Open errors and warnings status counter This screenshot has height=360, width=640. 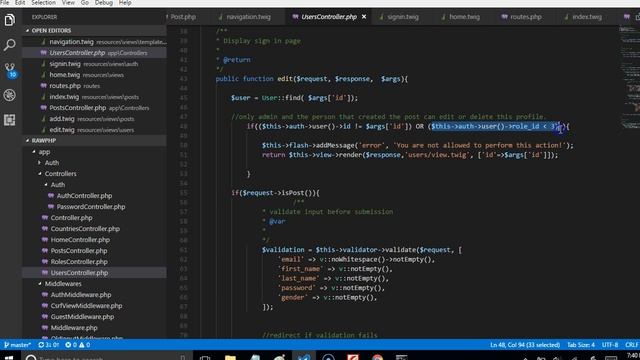tap(78, 345)
